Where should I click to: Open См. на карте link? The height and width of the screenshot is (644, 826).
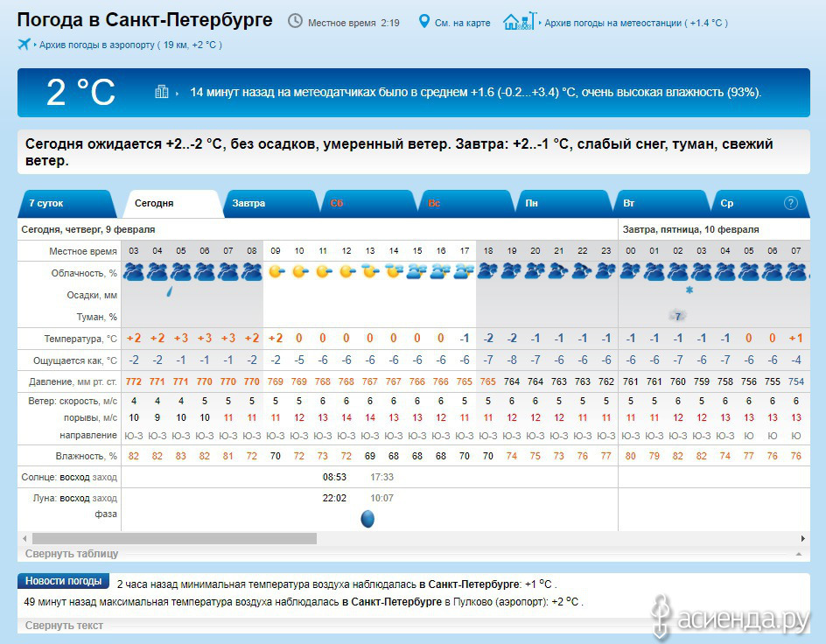(463, 23)
